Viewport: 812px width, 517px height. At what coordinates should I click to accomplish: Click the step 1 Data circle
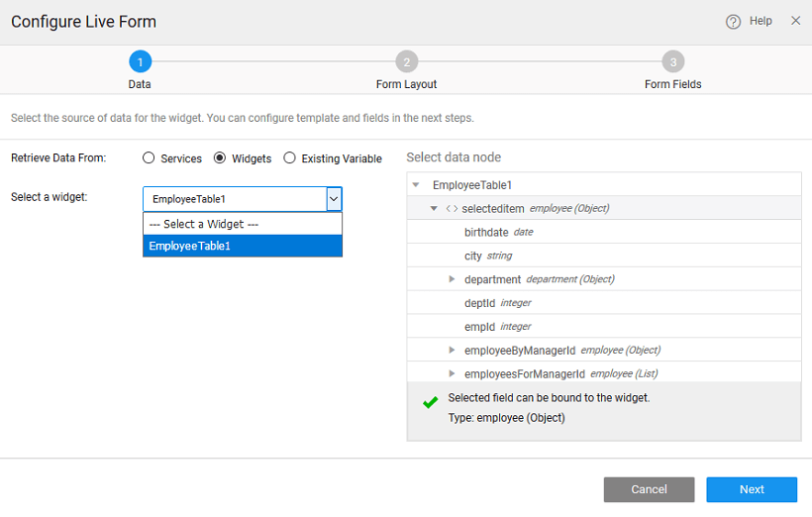(x=140, y=62)
